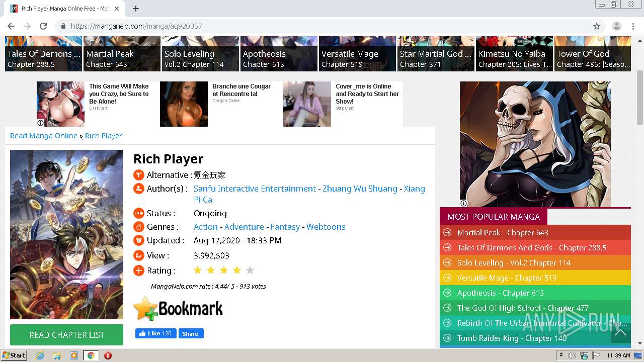Jump to top with the up arrow button
This screenshot has height=362, width=644.
pos(620,332)
